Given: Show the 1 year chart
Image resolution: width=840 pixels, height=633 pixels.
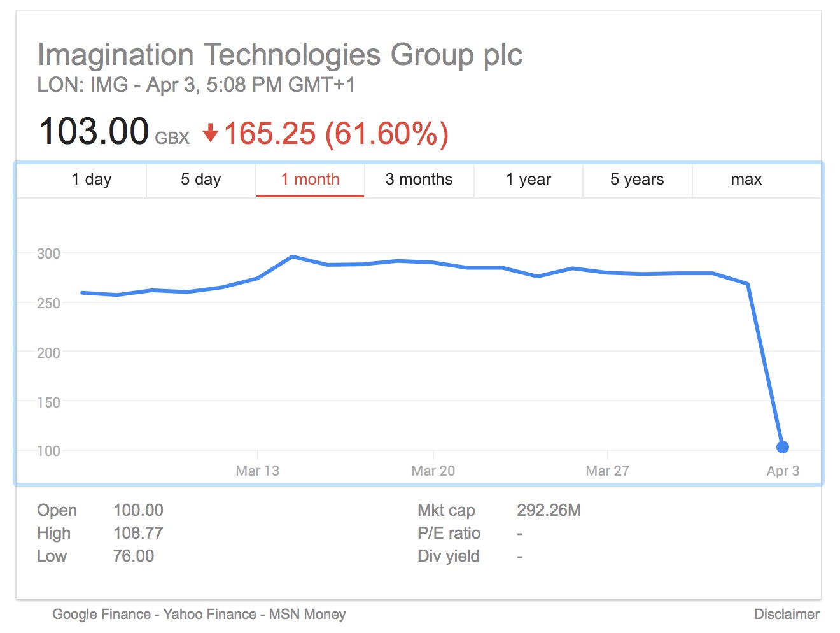Looking at the screenshot, I should point(528,180).
